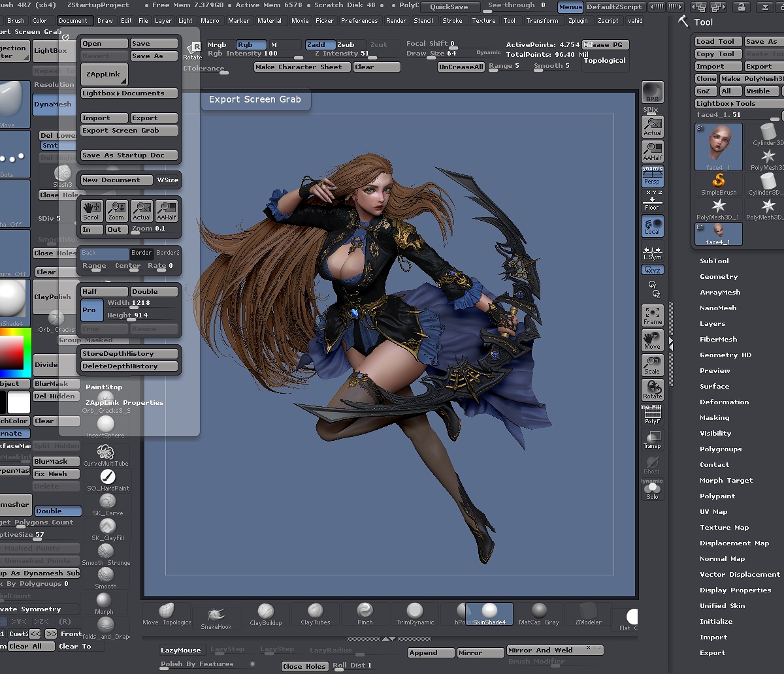This screenshot has height=674, width=784.
Task: Select the SimpleBrush tool thumbnail
Action: click(x=719, y=185)
